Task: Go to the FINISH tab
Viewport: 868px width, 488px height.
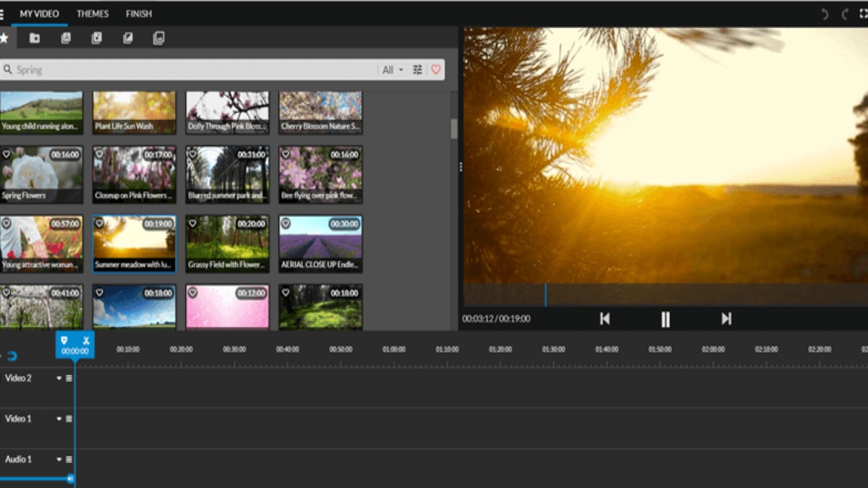Action: 139,14
